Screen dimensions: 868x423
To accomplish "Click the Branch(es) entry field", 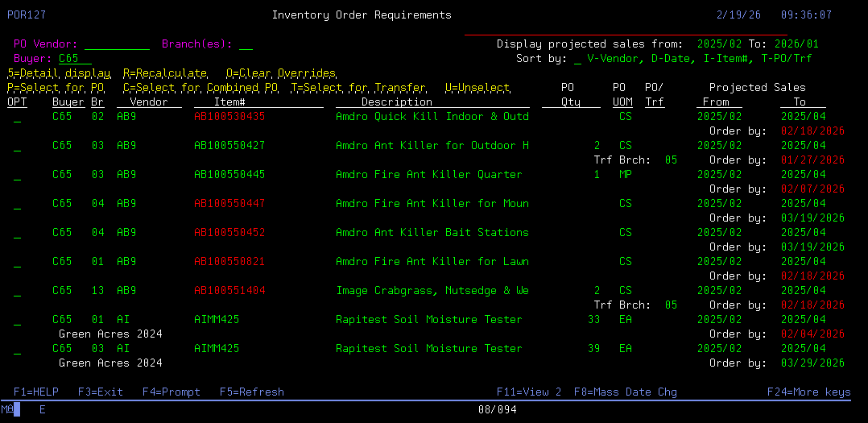I will (246, 44).
